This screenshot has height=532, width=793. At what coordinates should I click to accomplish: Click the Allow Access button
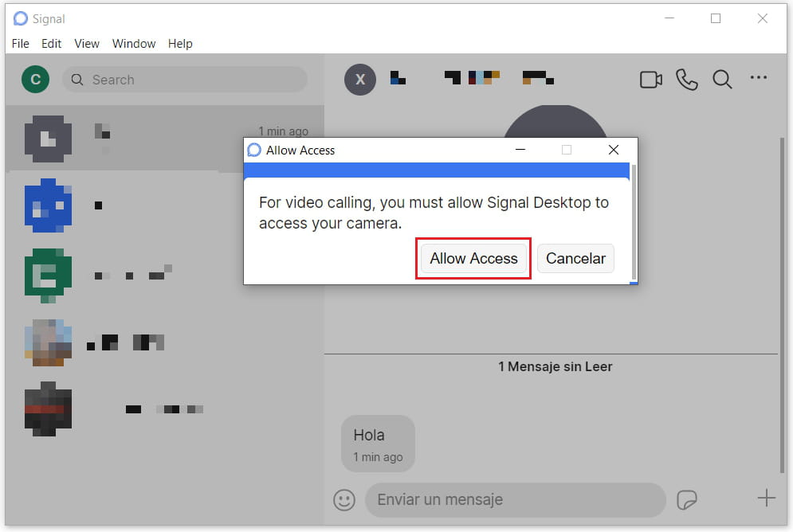pyautogui.click(x=473, y=259)
